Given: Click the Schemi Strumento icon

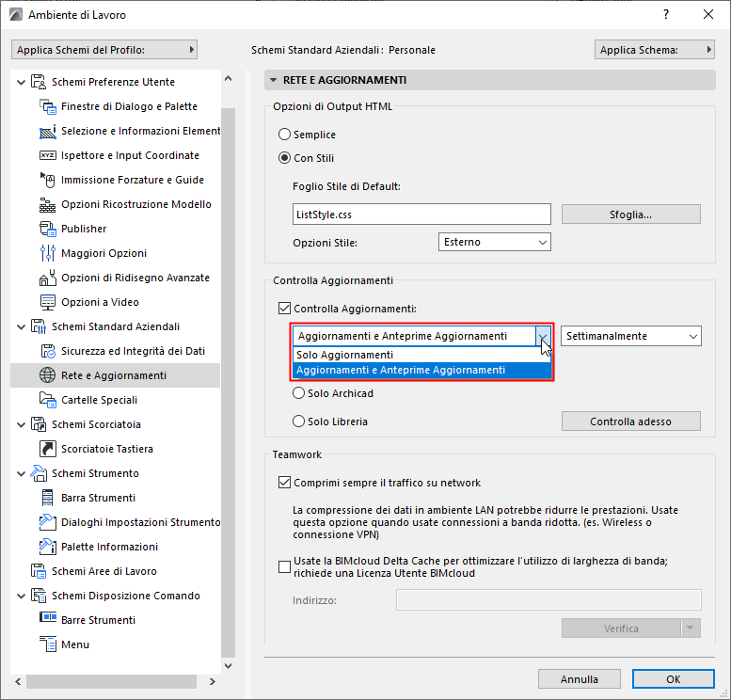Looking at the screenshot, I should [39, 473].
